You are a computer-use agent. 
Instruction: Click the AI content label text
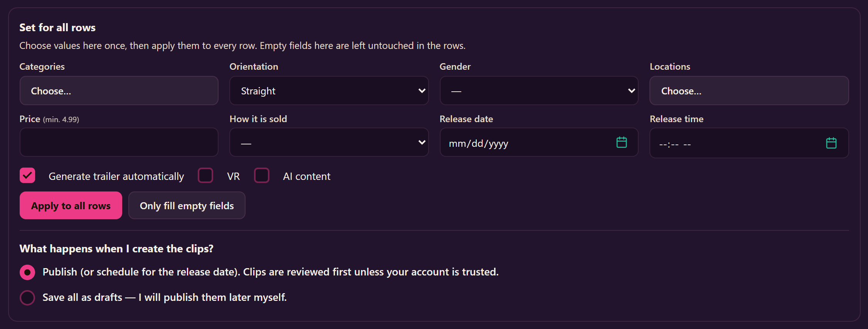coord(307,176)
